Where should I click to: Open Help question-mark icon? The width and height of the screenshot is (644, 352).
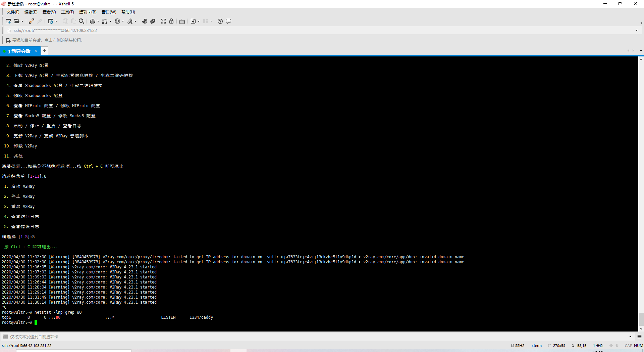tap(220, 21)
